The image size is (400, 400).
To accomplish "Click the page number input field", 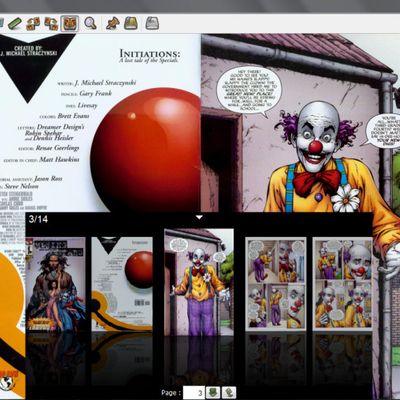I will coord(194,393).
